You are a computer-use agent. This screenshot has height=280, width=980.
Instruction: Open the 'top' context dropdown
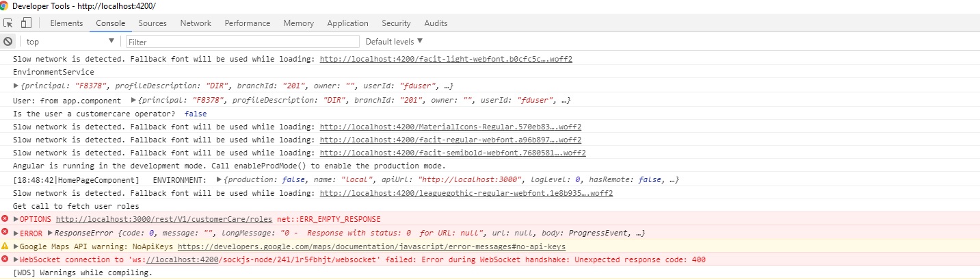tap(70, 42)
